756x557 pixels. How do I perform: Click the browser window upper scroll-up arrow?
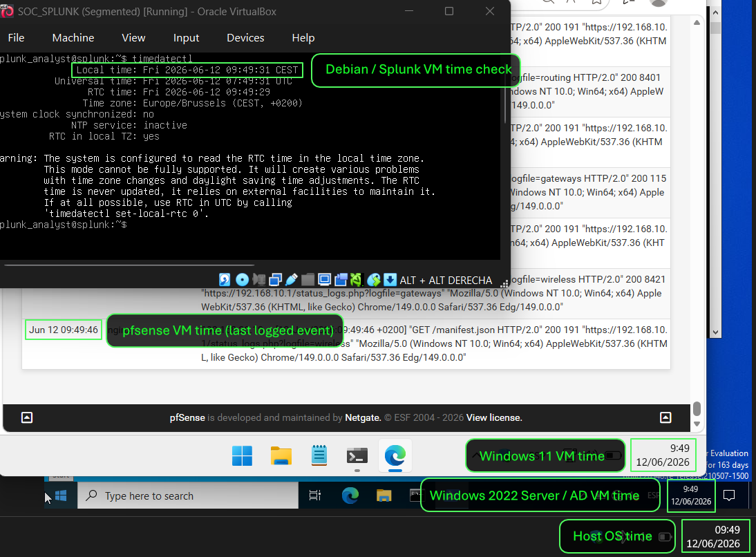(696, 23)
